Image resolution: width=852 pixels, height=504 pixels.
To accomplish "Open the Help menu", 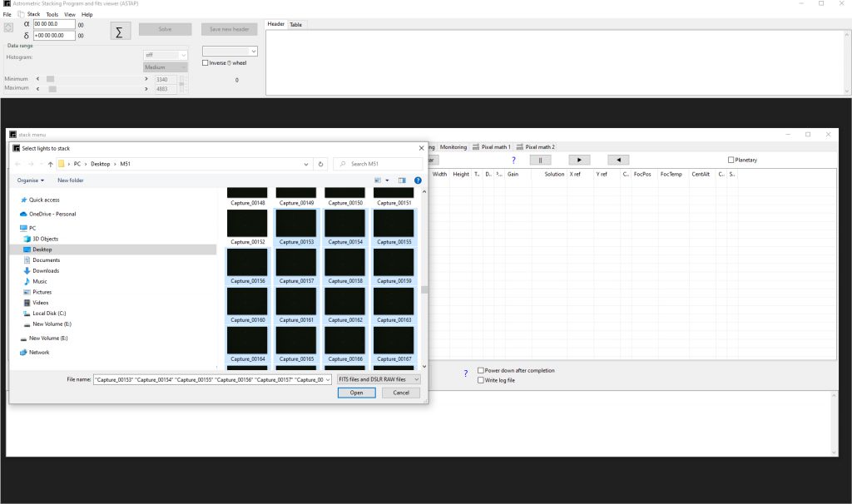I will tap(87, 15).
